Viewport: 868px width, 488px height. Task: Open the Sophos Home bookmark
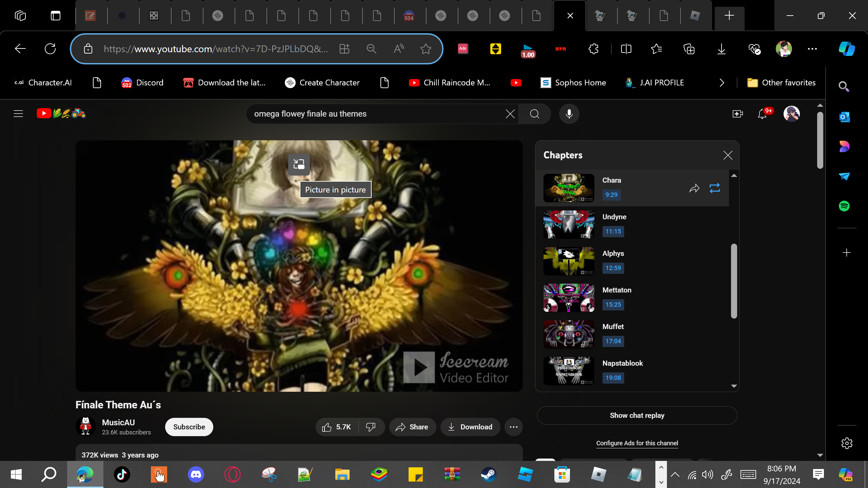pos(573,83)
